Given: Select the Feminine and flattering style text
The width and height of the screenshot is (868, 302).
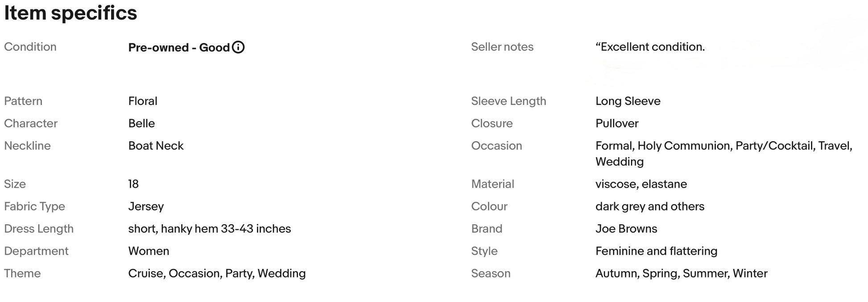Looking at the screenshot, I should click(x=656, y=251).
